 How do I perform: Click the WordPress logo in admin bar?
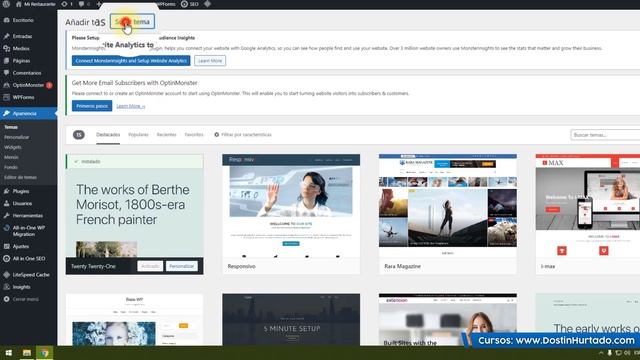7,4
